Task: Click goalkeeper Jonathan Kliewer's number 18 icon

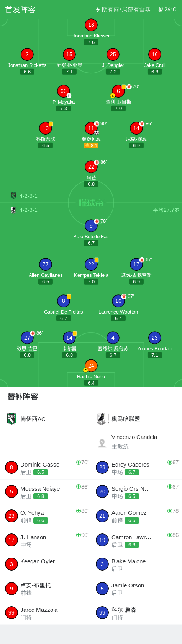Action: click(x=91, y=25)
